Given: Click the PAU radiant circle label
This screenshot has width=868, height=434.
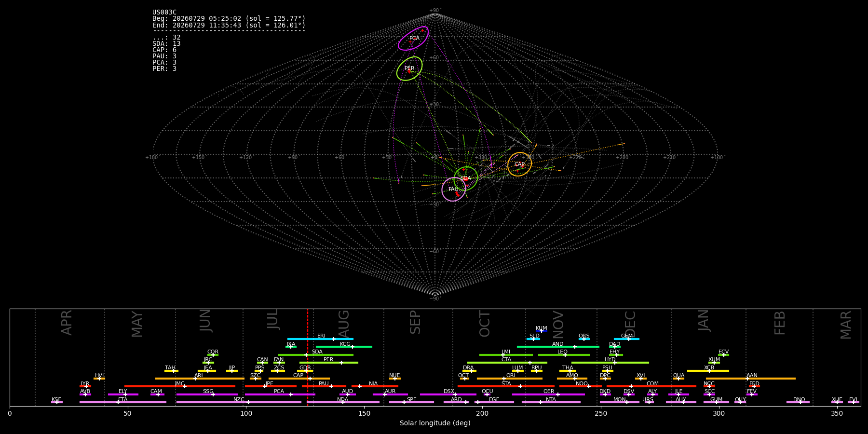Looking at the screenshot, I should point(453,190).
